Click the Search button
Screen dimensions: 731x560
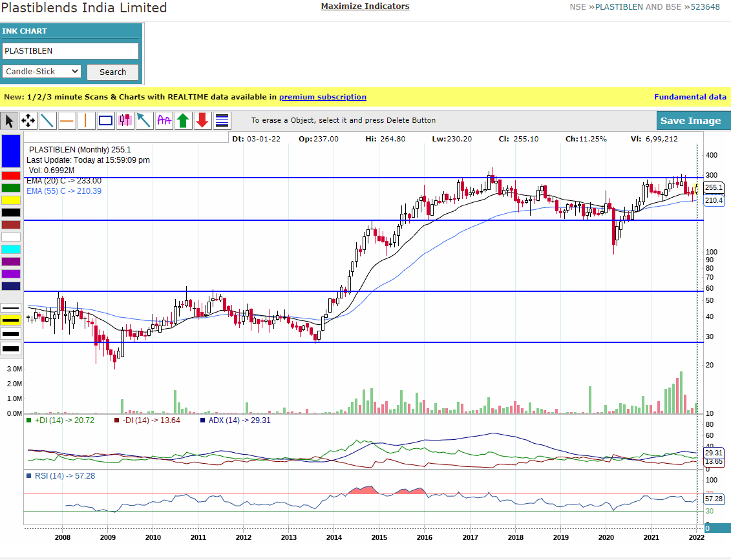(113, 72)
